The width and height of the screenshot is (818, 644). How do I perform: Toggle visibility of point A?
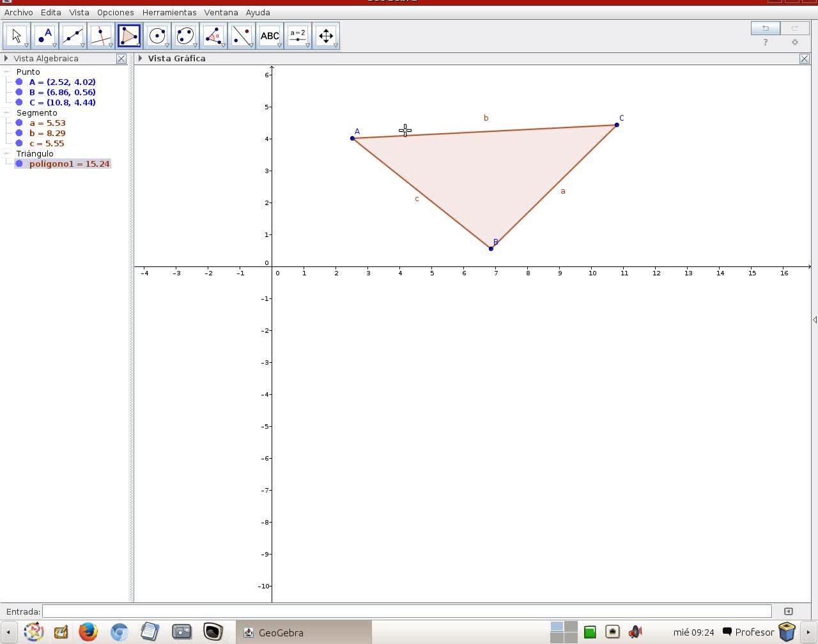[19, 82]
